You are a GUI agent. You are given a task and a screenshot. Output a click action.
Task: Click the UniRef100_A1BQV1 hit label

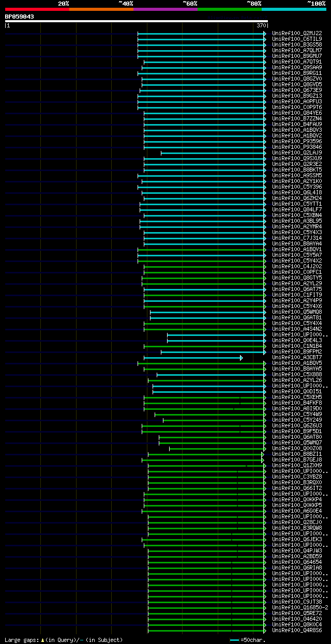coord(297,249)
